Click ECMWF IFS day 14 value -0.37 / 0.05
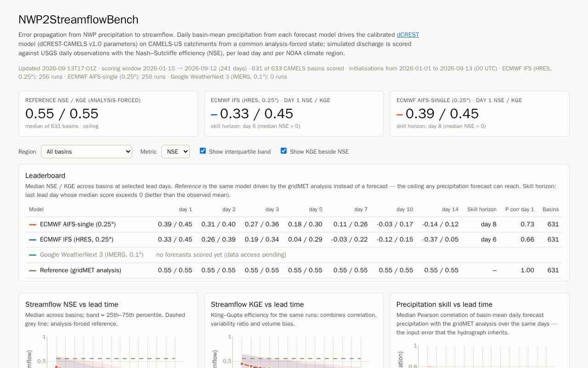Image resolution: width=588 pixels, height=368 pixels. (x=440, y=240)
